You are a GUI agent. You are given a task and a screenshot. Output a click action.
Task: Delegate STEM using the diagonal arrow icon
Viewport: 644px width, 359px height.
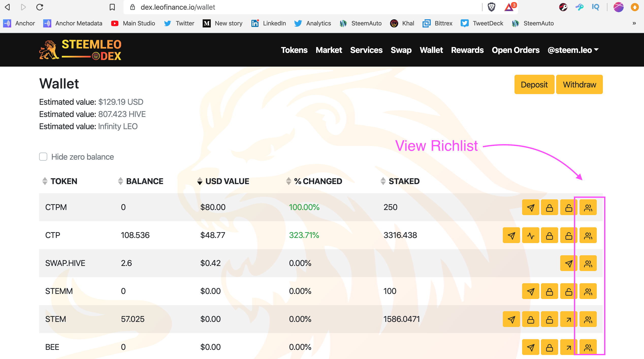[x=569, y=319]
